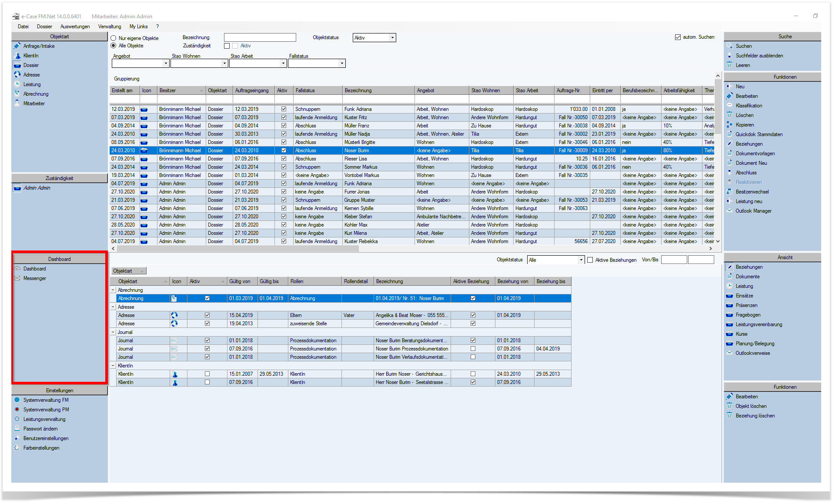Open the Objektstatus Aktiv dropdown
The height and width of the screenshot is (504, 836).
392,38
